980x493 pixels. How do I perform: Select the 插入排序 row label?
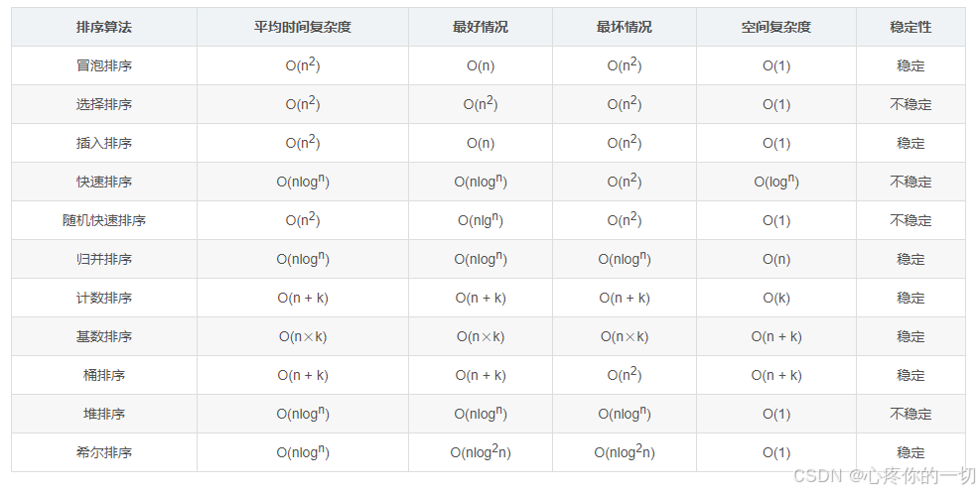[103, 143]
